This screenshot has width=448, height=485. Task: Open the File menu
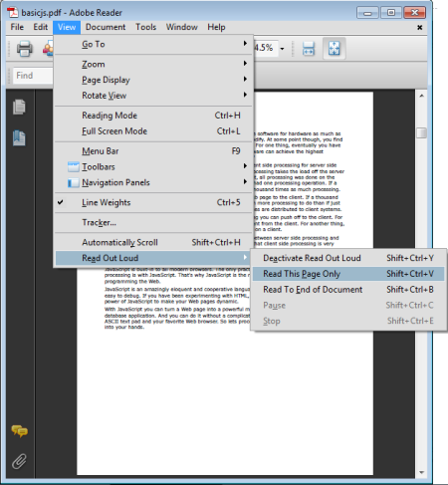pos(17,27)
